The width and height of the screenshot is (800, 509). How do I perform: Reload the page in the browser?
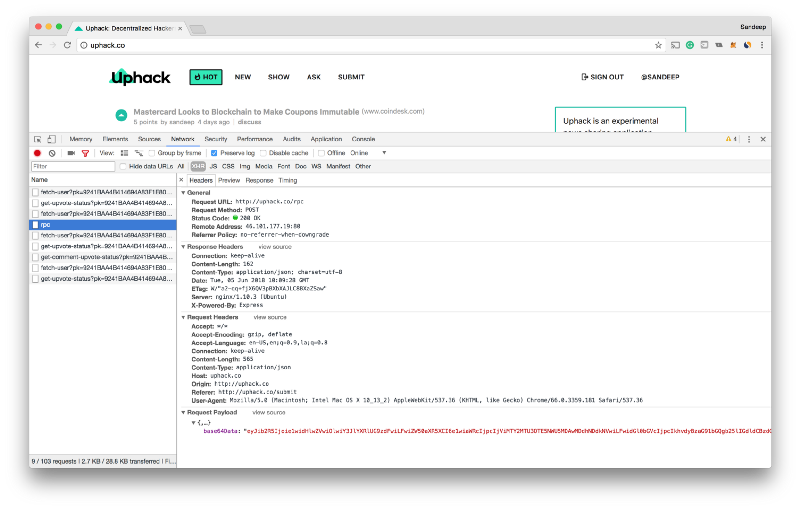(x=68, y=45)
